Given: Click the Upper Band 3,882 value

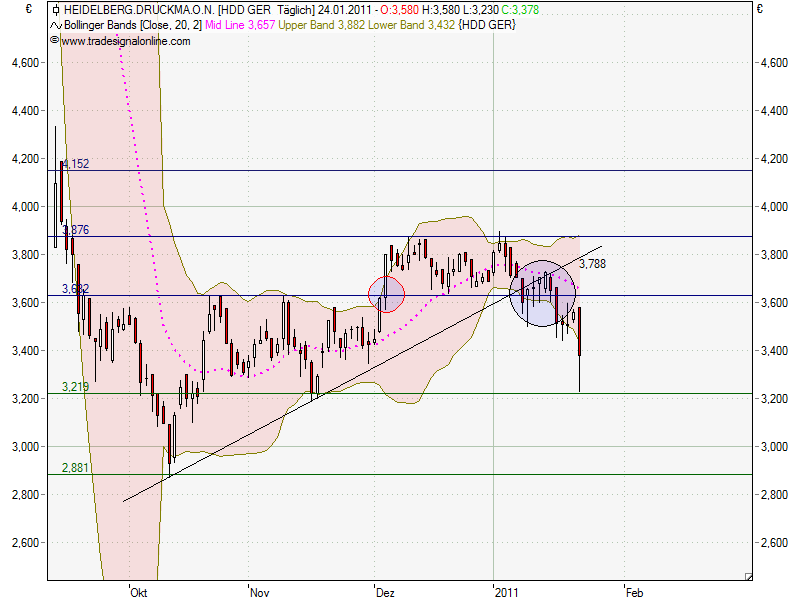Looking at the screenshot, I should pyautogui.click(x=321, y=25).
